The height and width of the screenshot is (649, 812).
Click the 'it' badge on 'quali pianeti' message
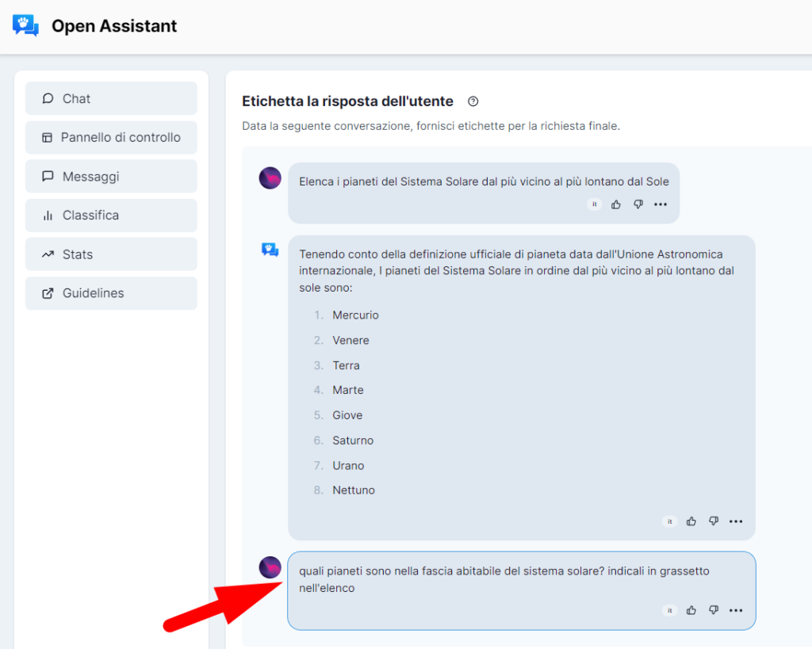(x=669, y=610)
